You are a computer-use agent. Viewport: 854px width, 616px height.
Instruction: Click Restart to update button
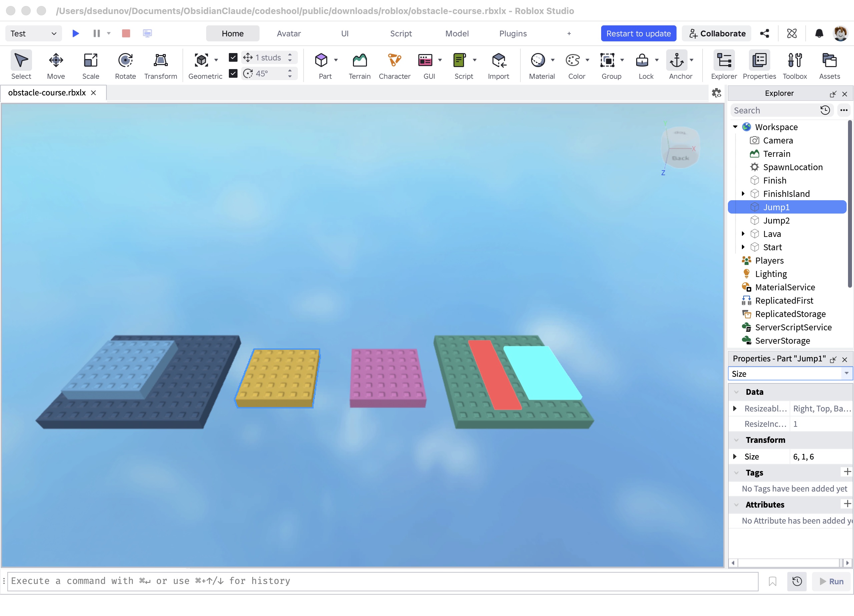click(638, 33)
